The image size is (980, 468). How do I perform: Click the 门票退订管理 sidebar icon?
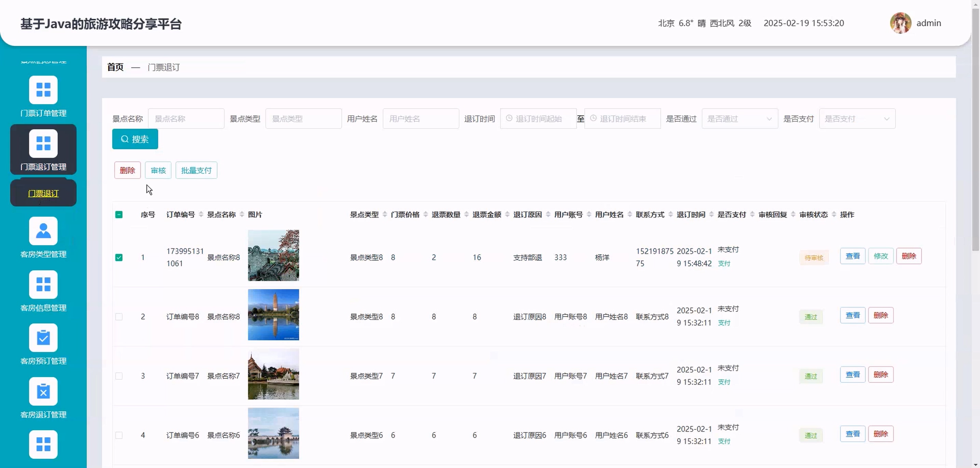(x=43, y=144)
